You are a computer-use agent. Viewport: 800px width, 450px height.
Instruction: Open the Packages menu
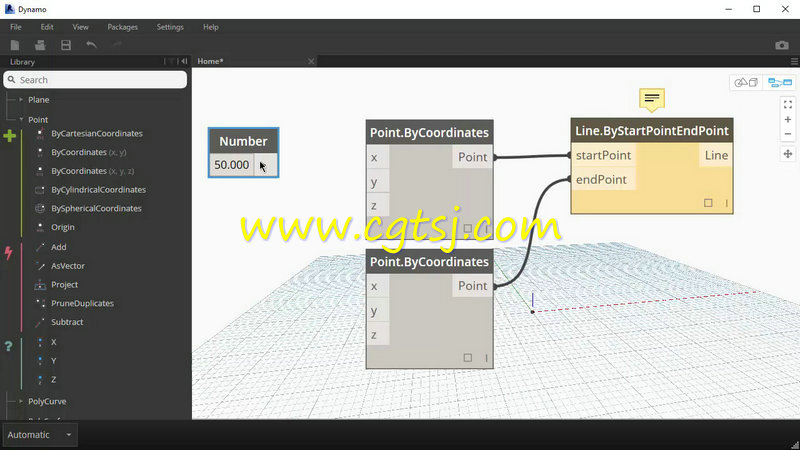pos(122,27)
